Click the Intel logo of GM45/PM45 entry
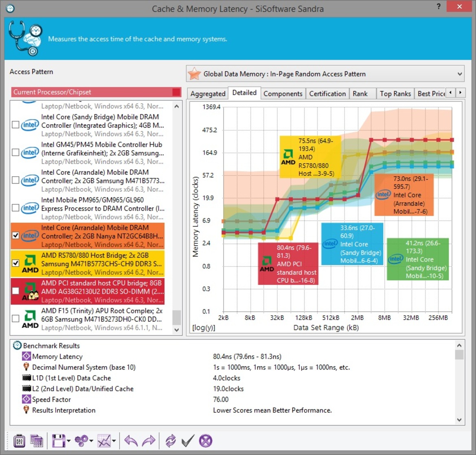Screen dimensions: 476x455 [x=30, y=153]
